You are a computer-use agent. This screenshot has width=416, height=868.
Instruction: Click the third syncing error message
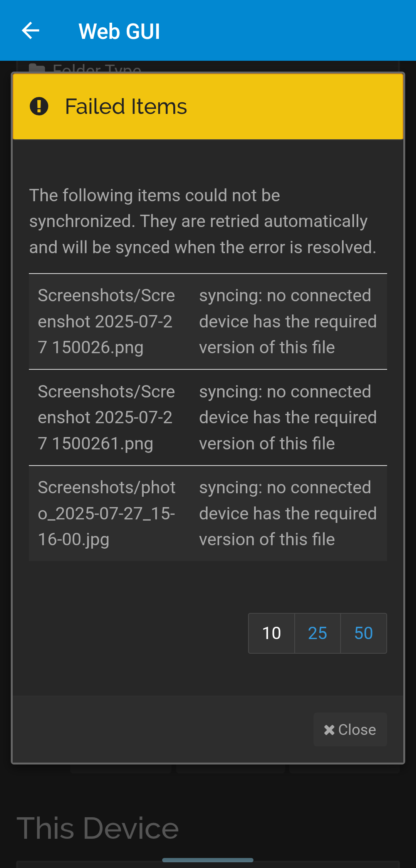tap(287, 513)
